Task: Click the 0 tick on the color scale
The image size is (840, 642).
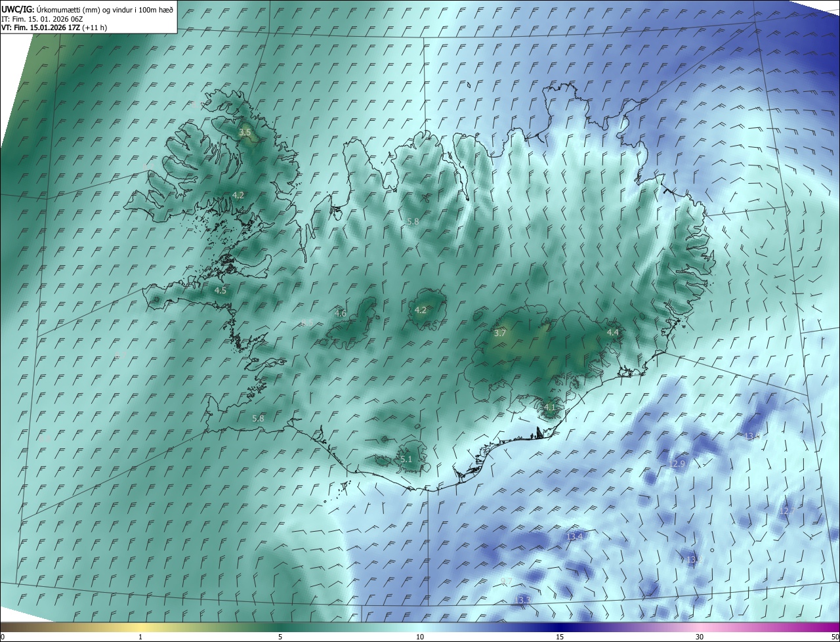Action: (3, 637)
